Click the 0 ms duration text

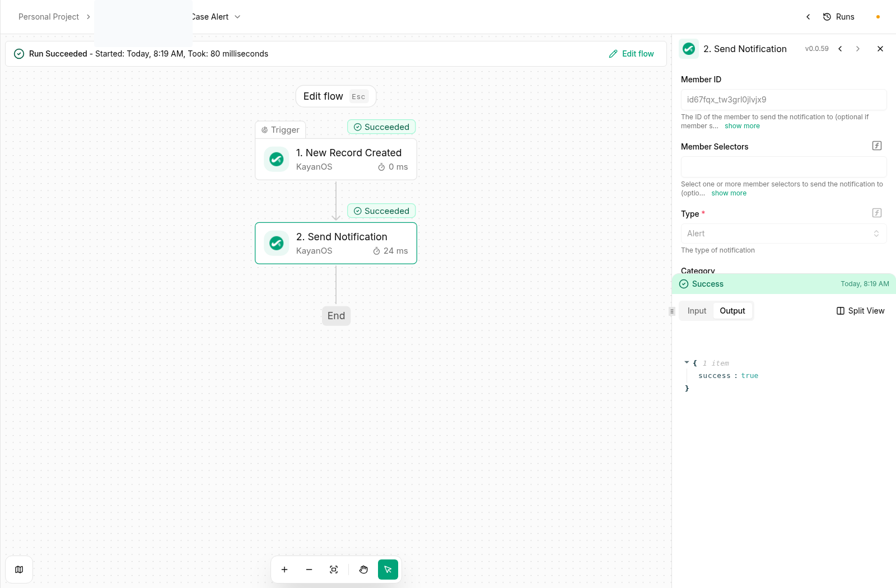pos(398,167)
